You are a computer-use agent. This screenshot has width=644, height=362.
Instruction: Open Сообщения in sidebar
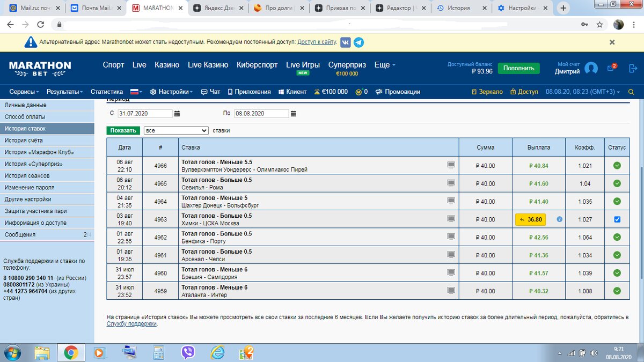pos(47,235)
